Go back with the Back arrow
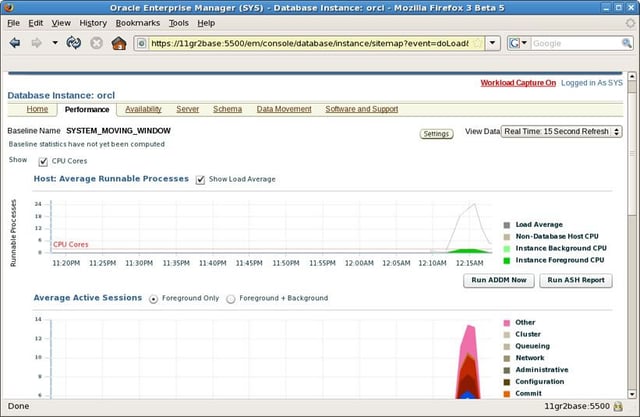Screen dimensions: 640x417 tap(15, 43)
